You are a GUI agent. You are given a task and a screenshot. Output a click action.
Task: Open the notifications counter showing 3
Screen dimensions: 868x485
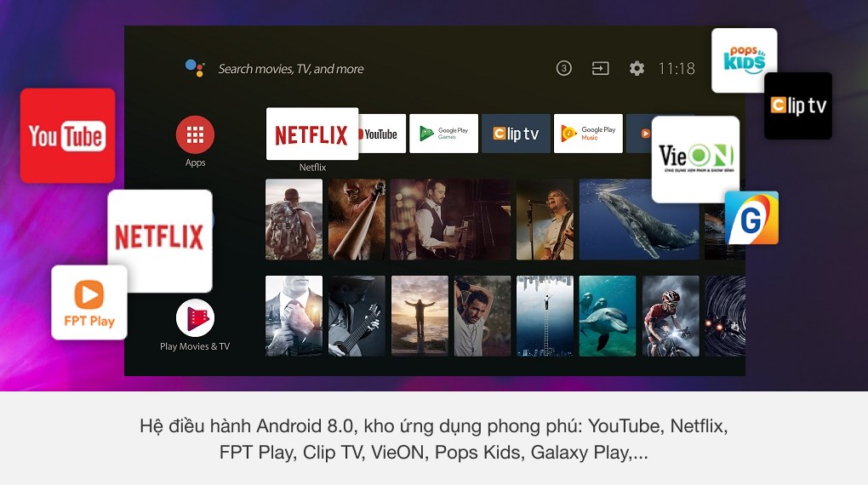coord(563,68)
